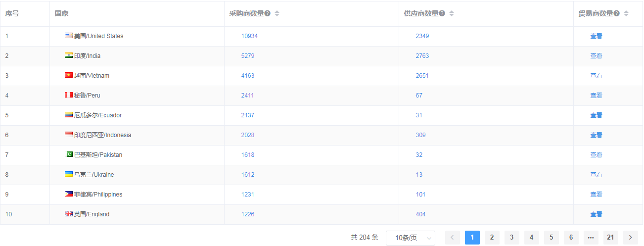Open India supplier count 2763

(x=422, y=56)
